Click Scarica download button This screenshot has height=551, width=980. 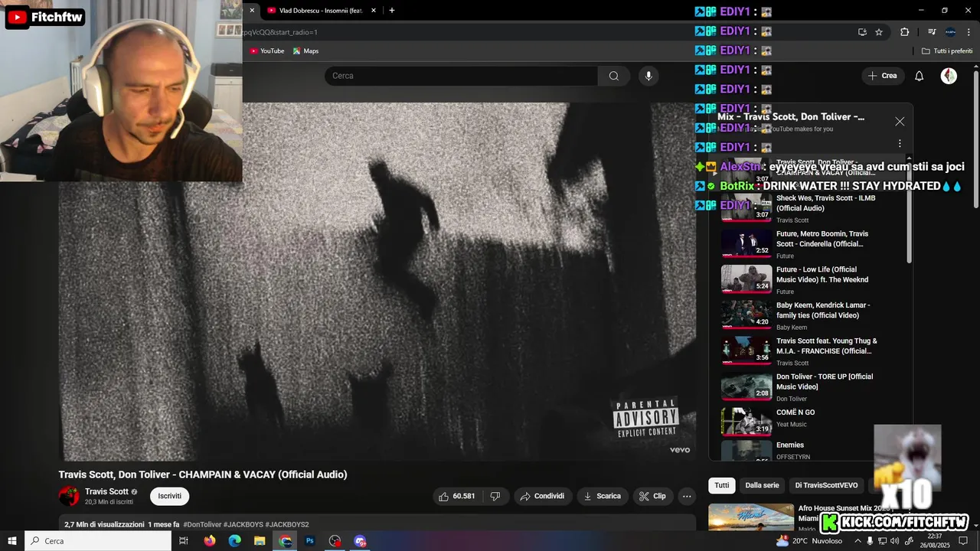pyautogui.click(x=602, y=496)
